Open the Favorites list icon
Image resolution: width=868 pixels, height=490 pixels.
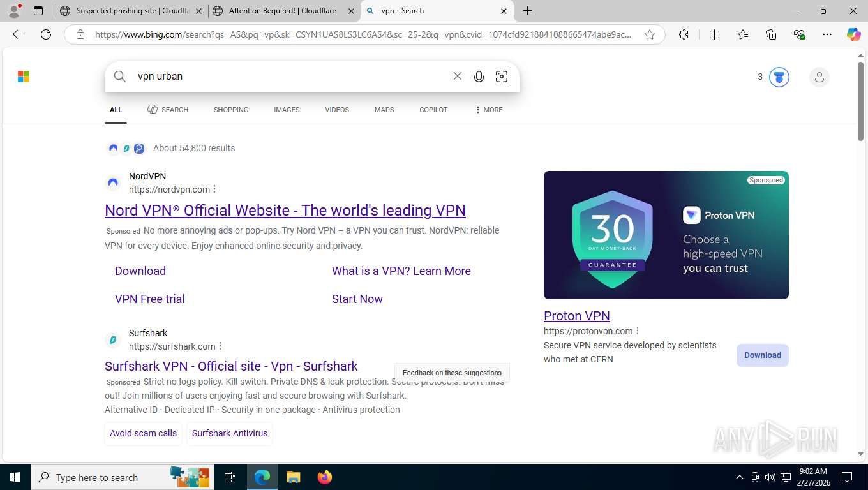[743, 34]
